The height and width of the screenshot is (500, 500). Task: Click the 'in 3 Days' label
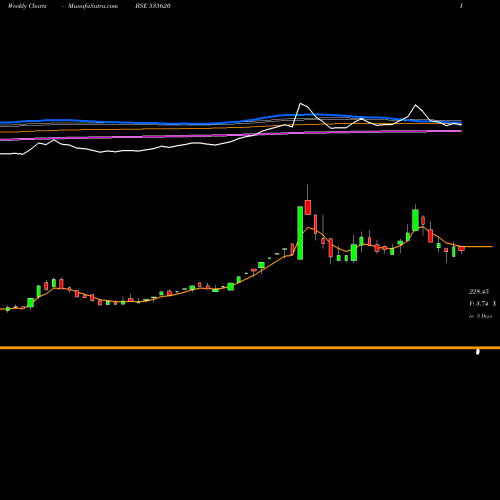point(481,316)
